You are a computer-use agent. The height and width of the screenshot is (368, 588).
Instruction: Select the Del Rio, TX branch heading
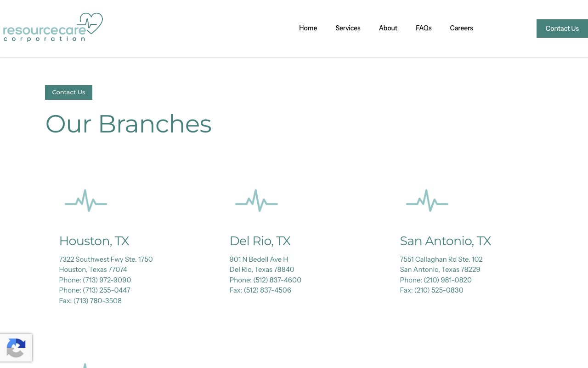[260, 241]
